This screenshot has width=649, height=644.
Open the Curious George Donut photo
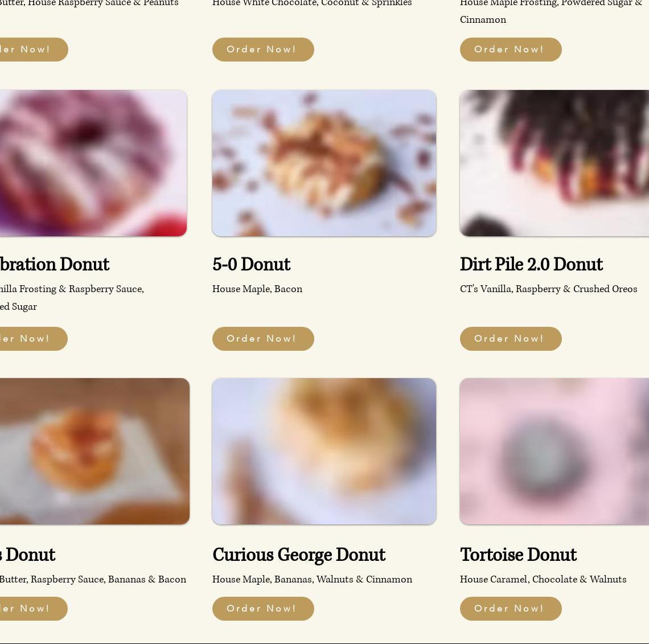click(324, 451)
